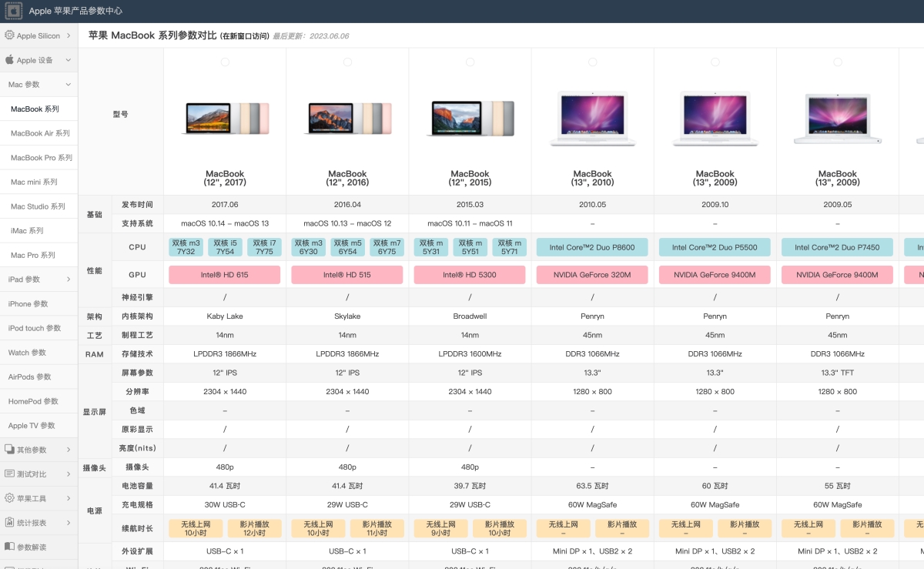Click MacBook 12" 2016 product image
Viewport: 924px width, 569px height.
pyautogui.click(x=347, y=119)
